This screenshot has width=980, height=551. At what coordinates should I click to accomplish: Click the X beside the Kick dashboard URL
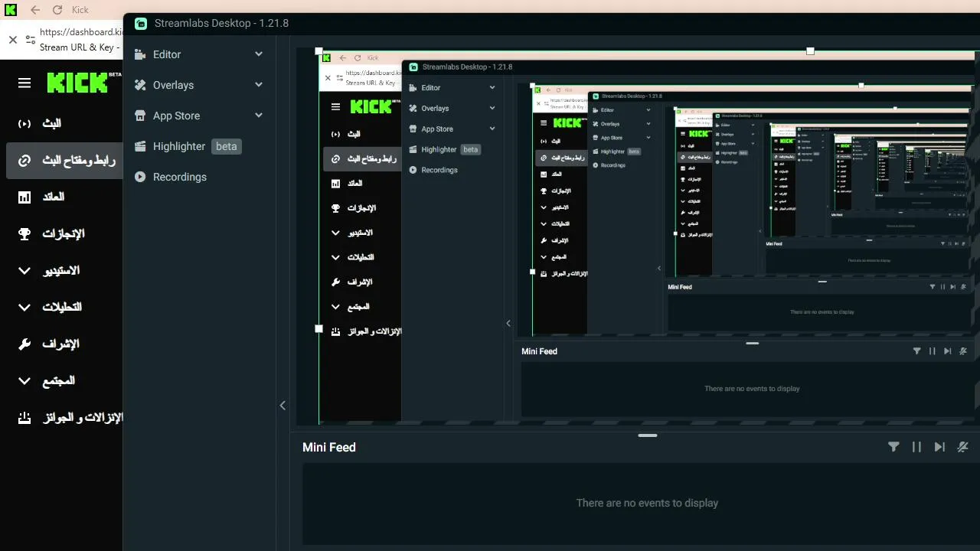[12, 40]
